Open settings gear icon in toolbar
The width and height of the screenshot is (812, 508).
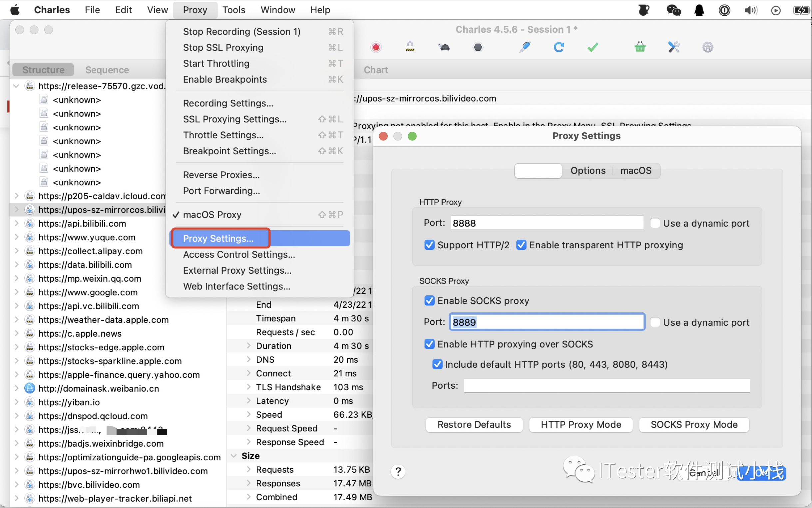(x=708, y=47)
